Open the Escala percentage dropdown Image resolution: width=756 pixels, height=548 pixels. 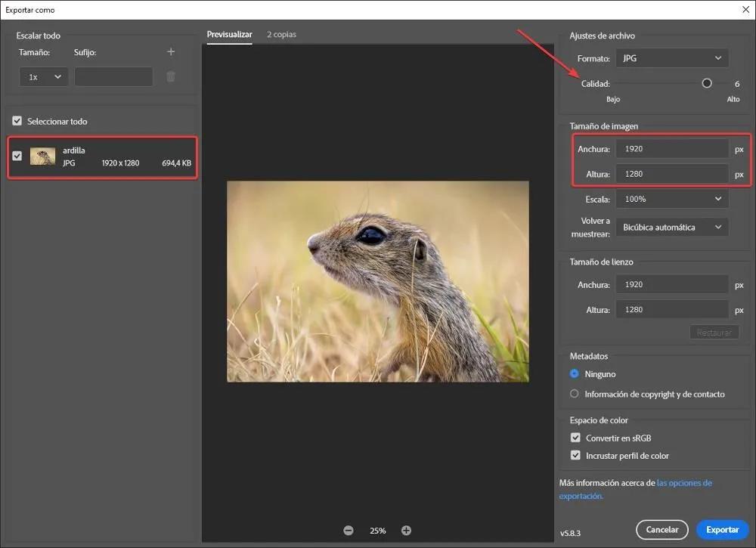[671, 199]
